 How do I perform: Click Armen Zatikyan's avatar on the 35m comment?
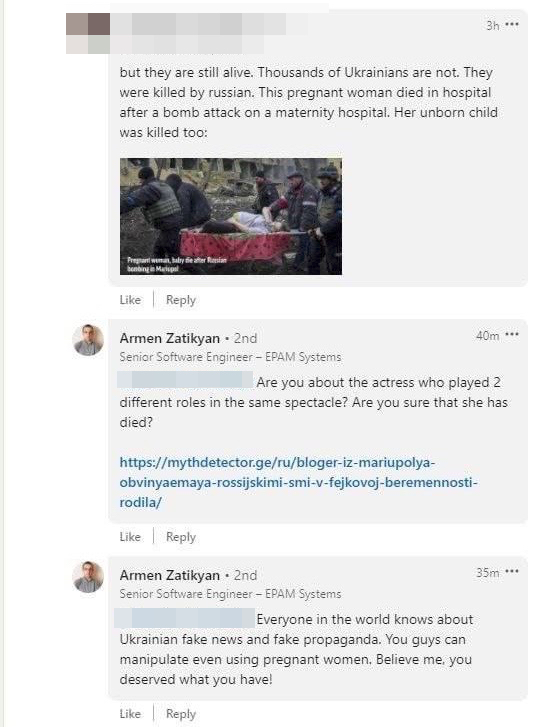pos(88,577)
